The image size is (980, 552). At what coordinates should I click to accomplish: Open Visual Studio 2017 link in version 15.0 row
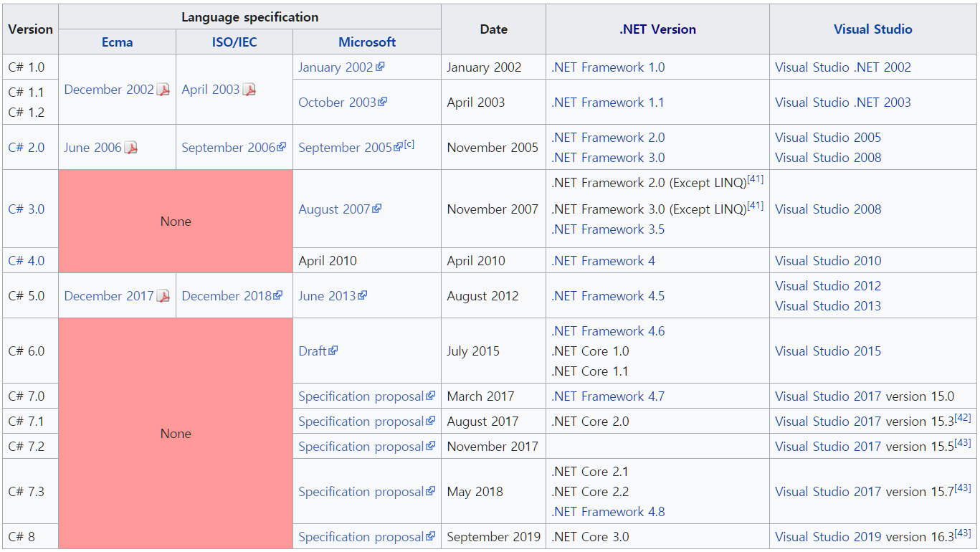[x=828, y=396]
